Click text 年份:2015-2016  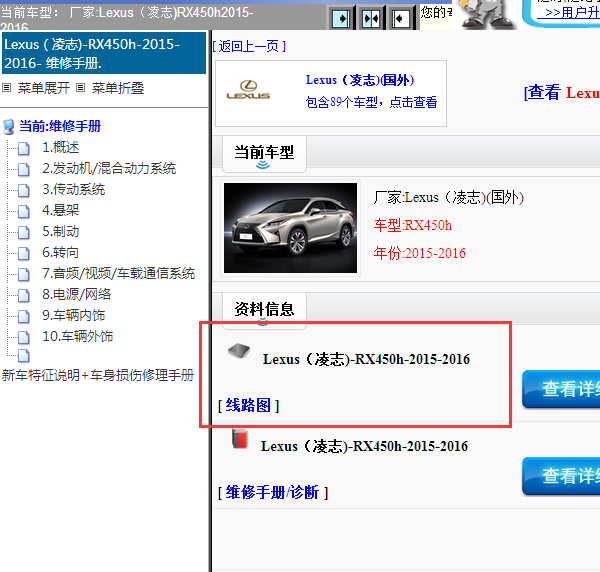coord(419,253)
